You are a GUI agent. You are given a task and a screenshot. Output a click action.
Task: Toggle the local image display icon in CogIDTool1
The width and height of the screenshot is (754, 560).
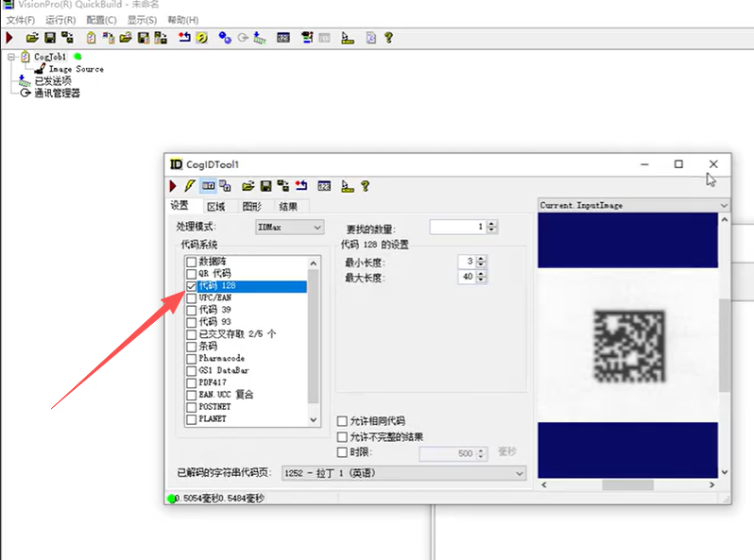coord(208,186)
